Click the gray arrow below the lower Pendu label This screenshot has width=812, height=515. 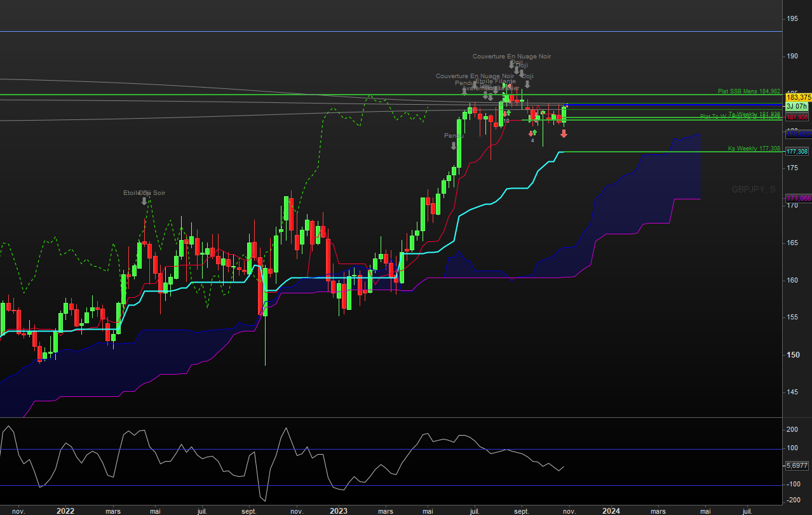coord(454,146)
